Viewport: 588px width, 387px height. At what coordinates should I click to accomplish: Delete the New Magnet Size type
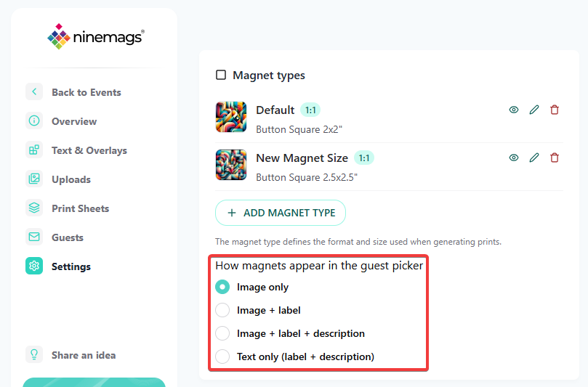click(x=555, y=158)
